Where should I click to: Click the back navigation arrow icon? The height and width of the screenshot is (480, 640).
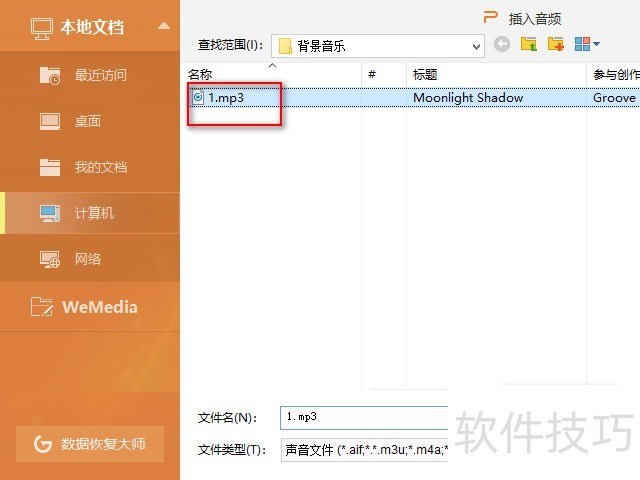coord(502,45)
